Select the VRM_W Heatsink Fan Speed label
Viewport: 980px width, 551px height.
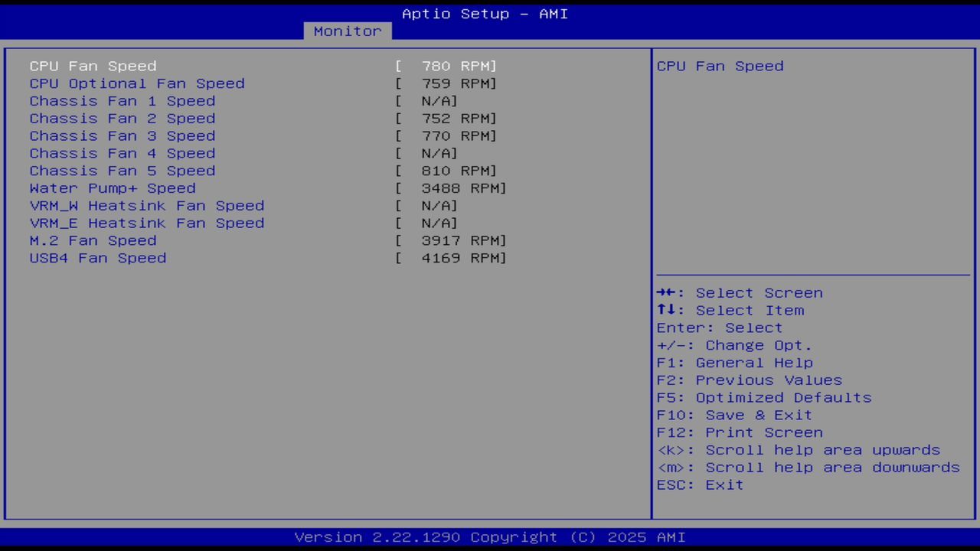pos(147,206)
